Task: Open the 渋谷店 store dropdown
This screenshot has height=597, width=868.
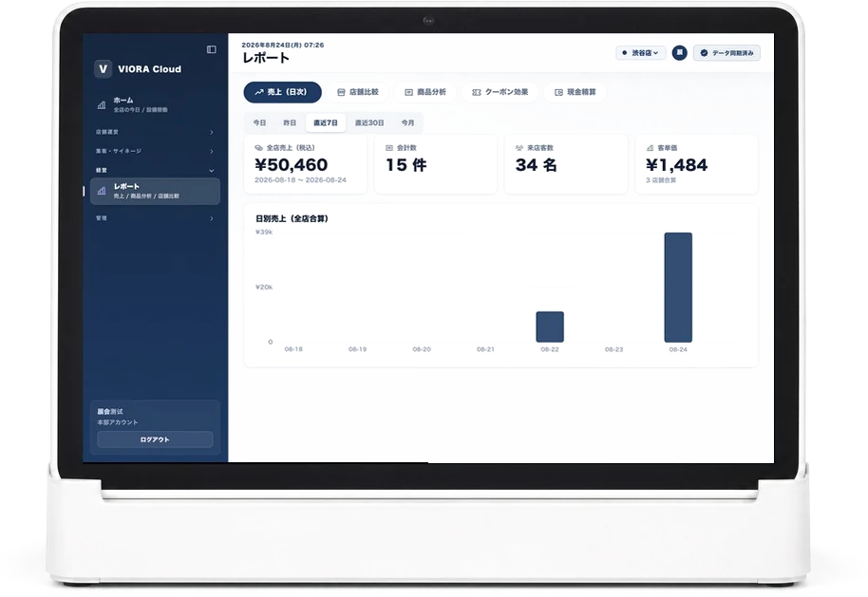Action: tap(640, 53)
